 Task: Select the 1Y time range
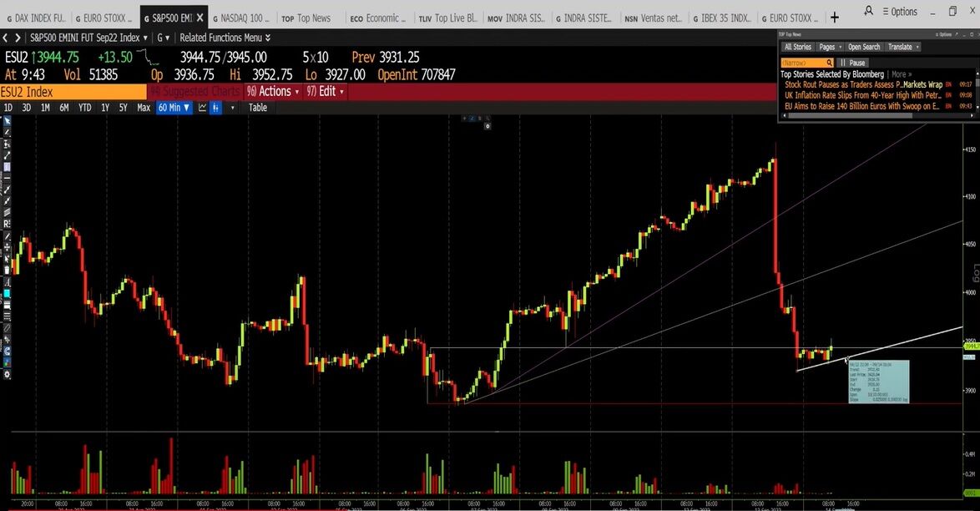(105, 108)
